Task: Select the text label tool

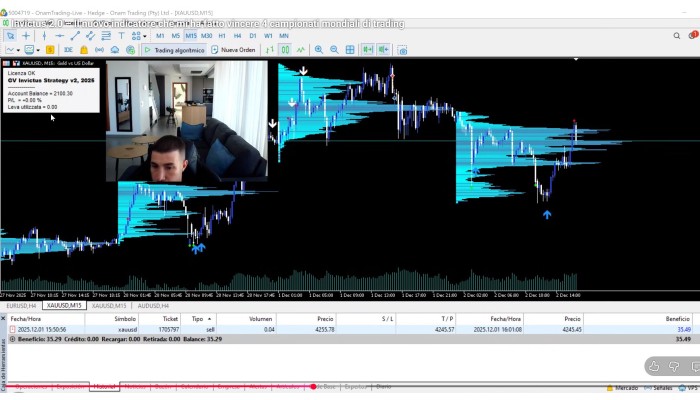Action: pyautogui.click(x=121, y=36)
